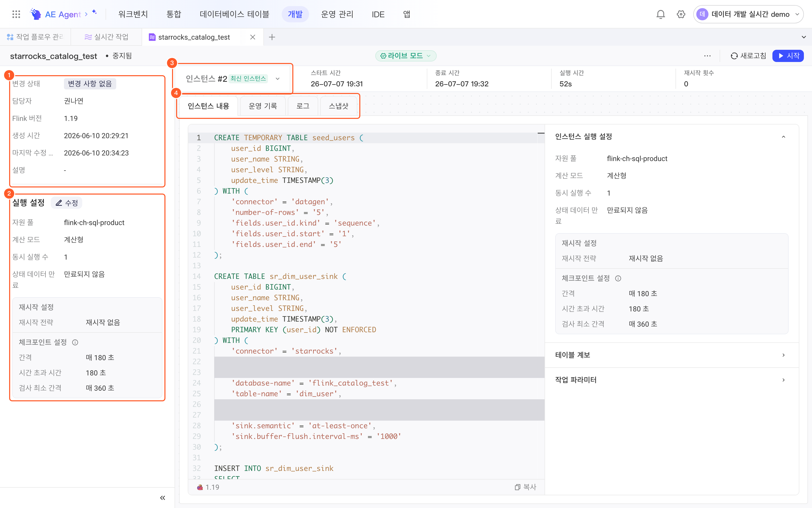Open the 운영 관리 menu
Image resolution: width=812 pixels, height=508 pixels.
click(337, 14)
